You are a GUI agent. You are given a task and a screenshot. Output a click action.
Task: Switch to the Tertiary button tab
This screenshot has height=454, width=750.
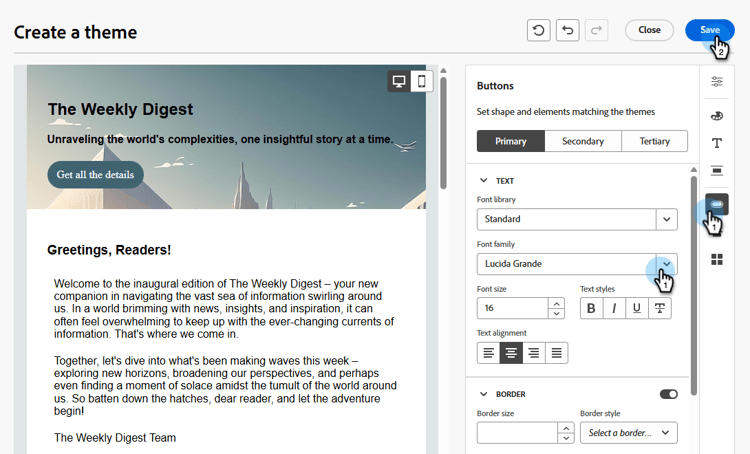tap(654, 141)
